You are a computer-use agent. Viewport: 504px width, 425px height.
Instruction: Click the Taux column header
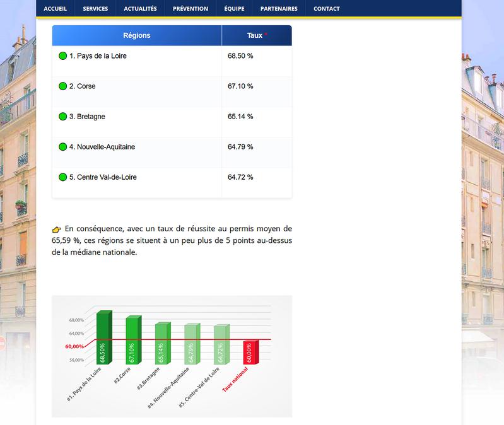tap(254, 36)
